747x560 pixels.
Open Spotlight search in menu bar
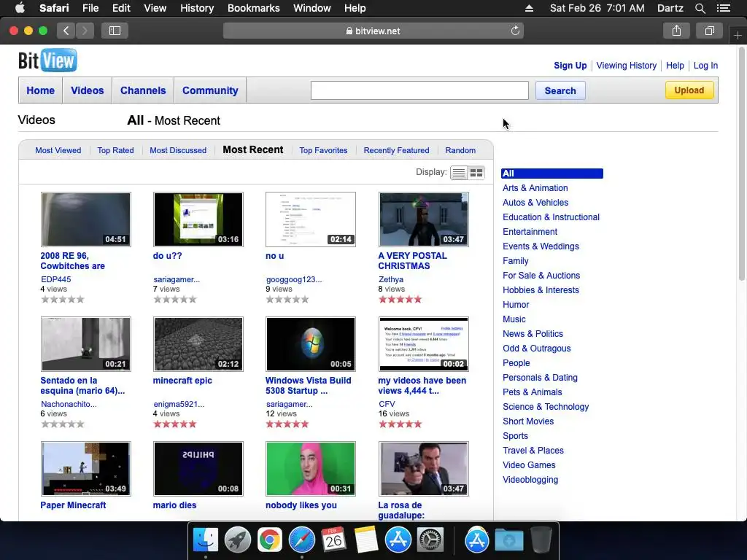tap(700, 8)
